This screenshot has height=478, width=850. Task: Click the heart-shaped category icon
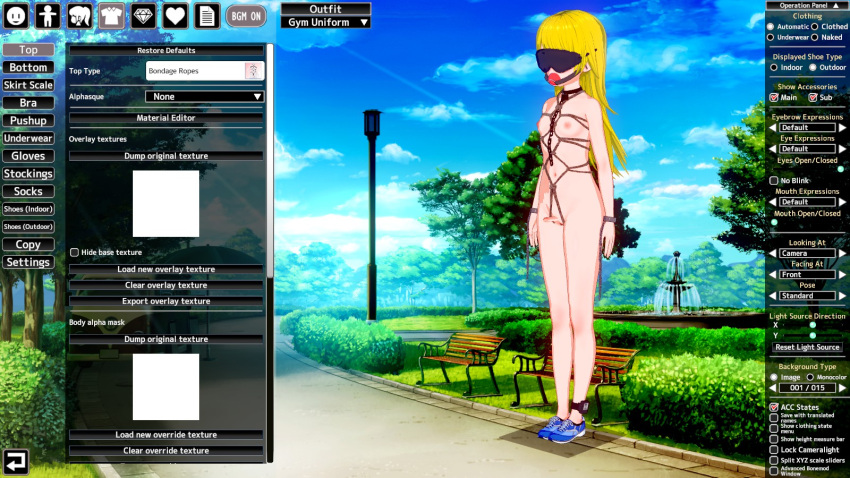(x=174, y=15)
